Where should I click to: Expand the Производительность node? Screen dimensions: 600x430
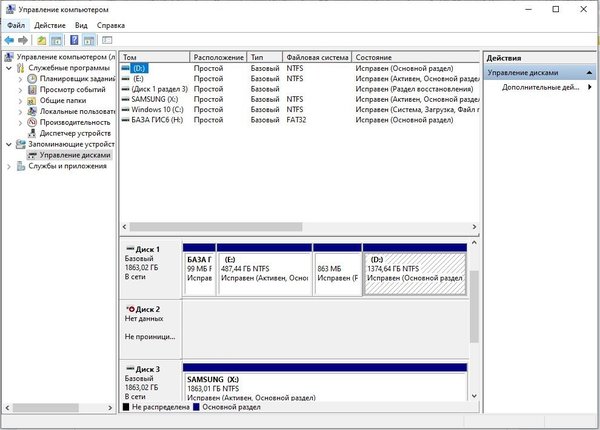click(x=21, y=123)
